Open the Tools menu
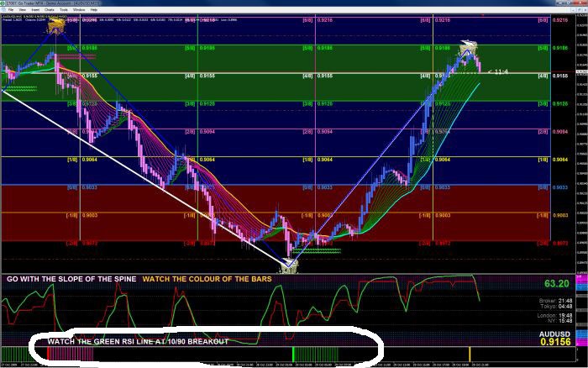Viewport: 588px width, 368px height. [64, 10]
